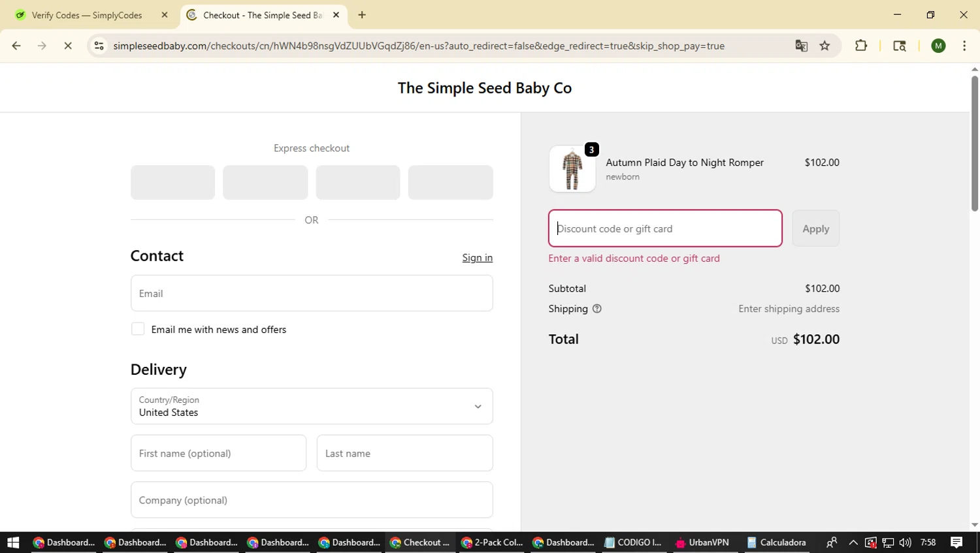Stop loading the page
Screen dimensions: 980x553
[68, 46]
